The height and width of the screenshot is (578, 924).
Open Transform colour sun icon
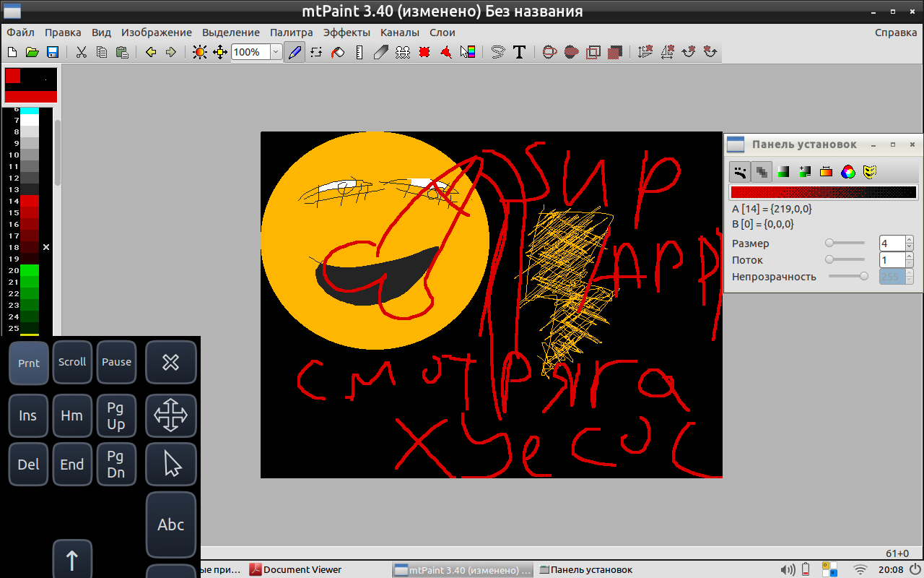coord(200,52)
